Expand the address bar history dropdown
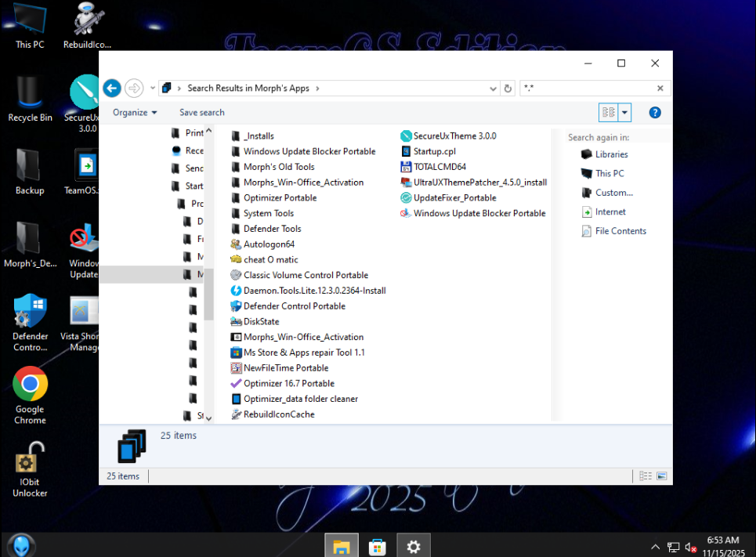This screenshot has height=557, width=756. [x=493, y=89]
